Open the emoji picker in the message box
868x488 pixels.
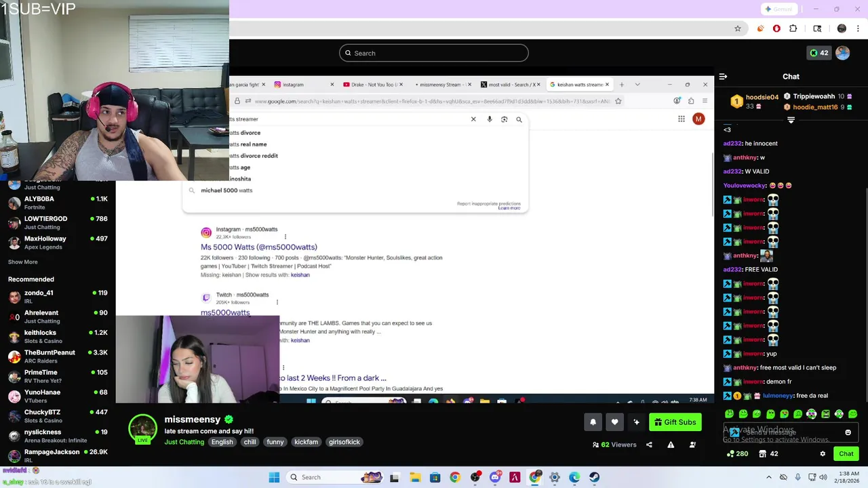pos(848,432)
